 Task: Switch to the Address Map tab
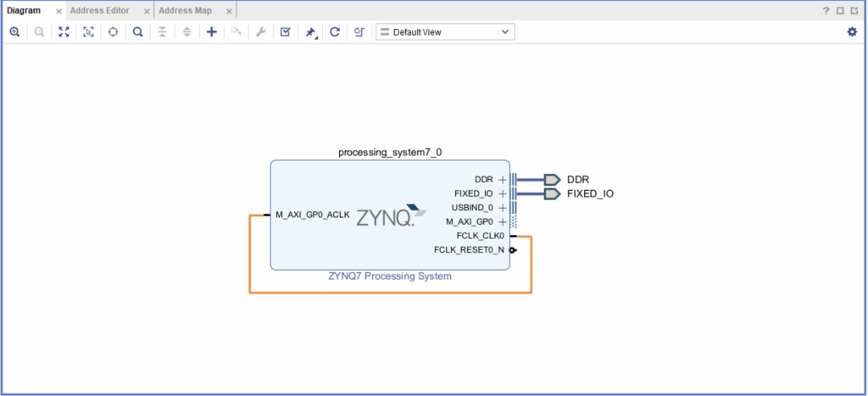coord(185,10)
